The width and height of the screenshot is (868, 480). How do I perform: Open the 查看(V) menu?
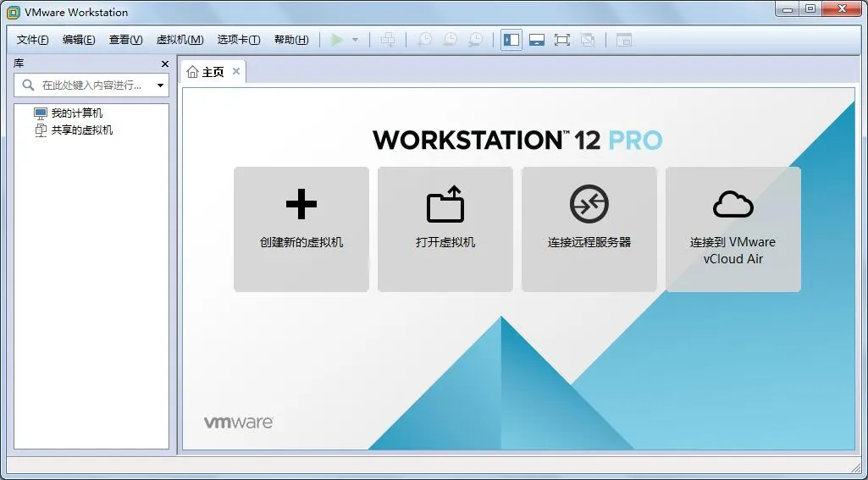pyautogui.click(x=125, y=40)
